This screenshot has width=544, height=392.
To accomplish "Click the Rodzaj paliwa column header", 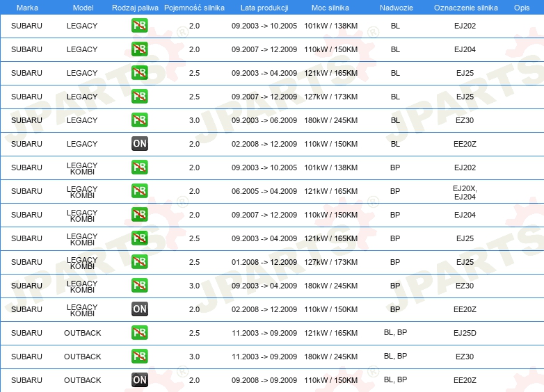I will coord(135,8).
